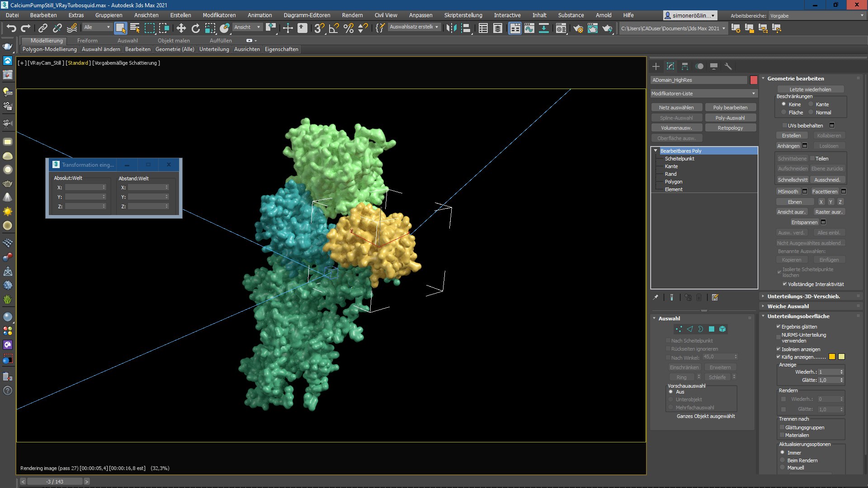Viewport: 868px width, 488px height.
Task: Select the Kante constraint radio button
Action: pos(811,104)
